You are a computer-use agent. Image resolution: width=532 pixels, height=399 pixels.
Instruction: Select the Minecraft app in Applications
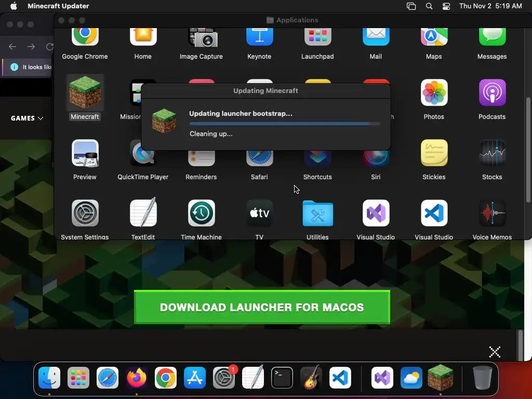coord(85,93)
